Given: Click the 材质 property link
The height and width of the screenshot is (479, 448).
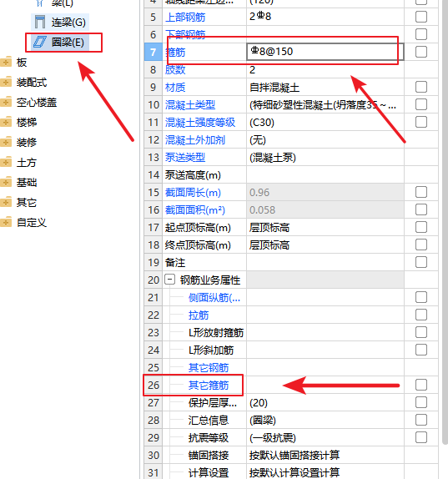Looking at the screenshot, I should tap(175, 88).
